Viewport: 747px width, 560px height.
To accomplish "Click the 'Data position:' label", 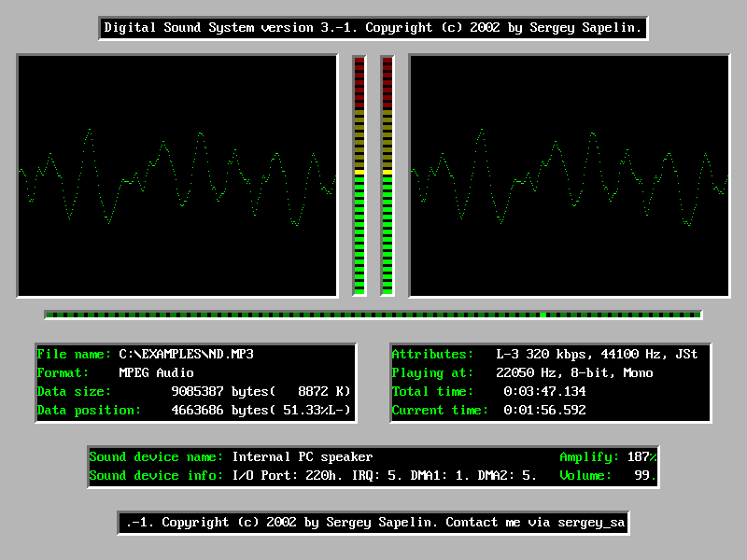I will 89,410.
